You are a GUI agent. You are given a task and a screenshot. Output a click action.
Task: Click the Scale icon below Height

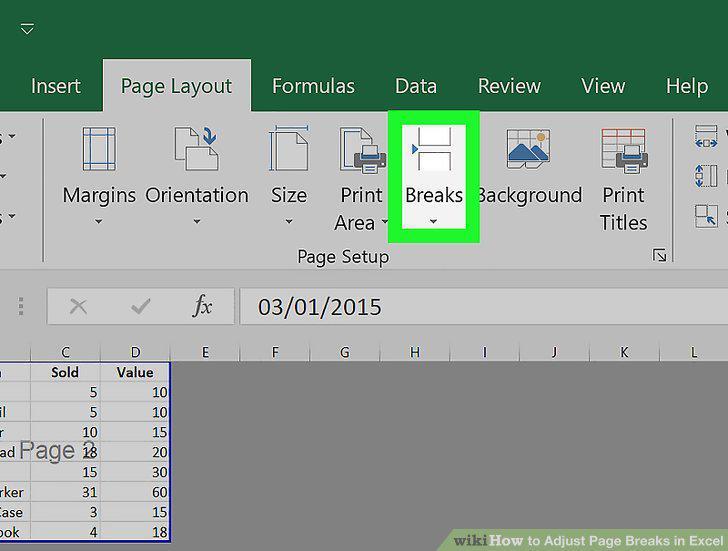tap(706, 216)
